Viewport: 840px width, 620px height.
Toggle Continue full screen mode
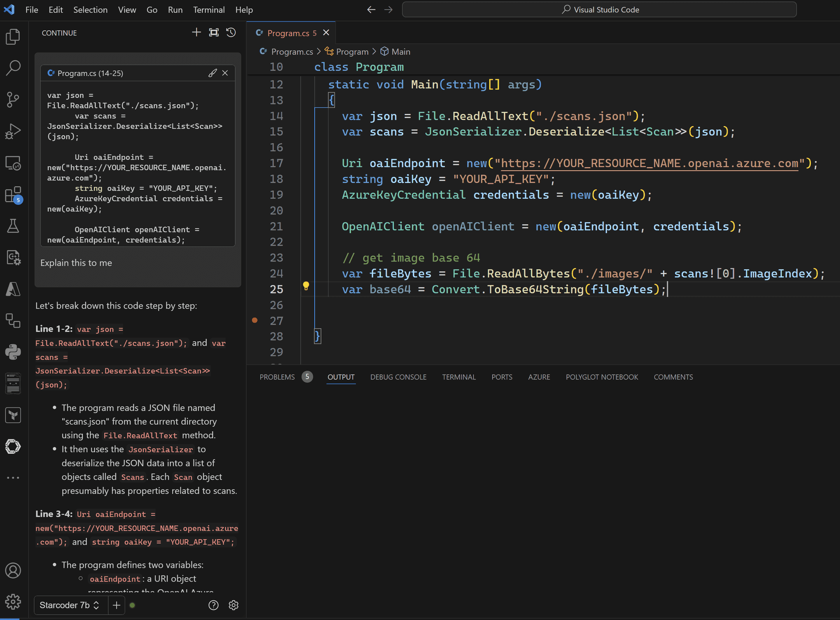click(214, 33)
